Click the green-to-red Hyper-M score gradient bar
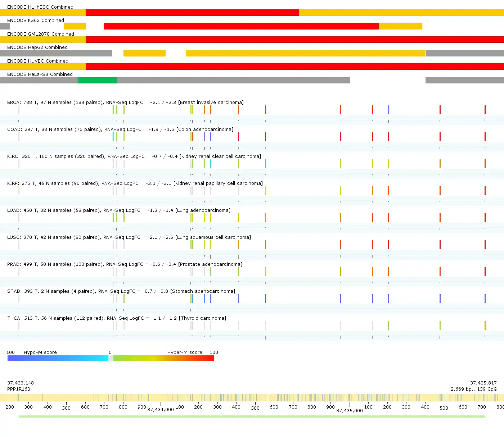Viewport: 504px width, 437px height. [164, 358]
